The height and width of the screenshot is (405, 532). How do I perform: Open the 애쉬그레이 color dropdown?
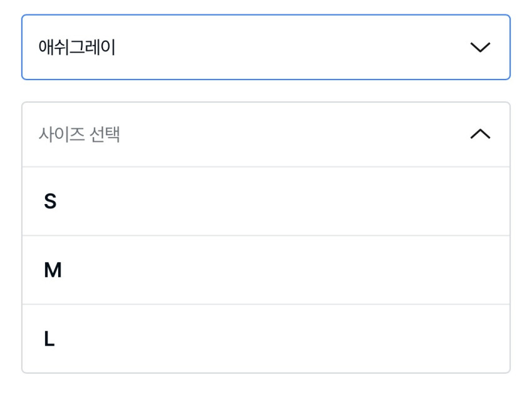(x=266, y=48)
